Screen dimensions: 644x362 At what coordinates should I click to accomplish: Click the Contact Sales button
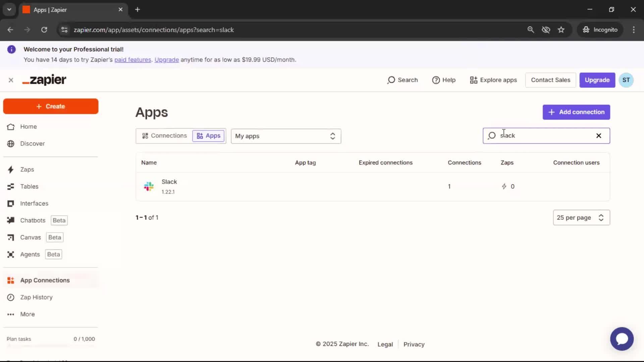550,80
